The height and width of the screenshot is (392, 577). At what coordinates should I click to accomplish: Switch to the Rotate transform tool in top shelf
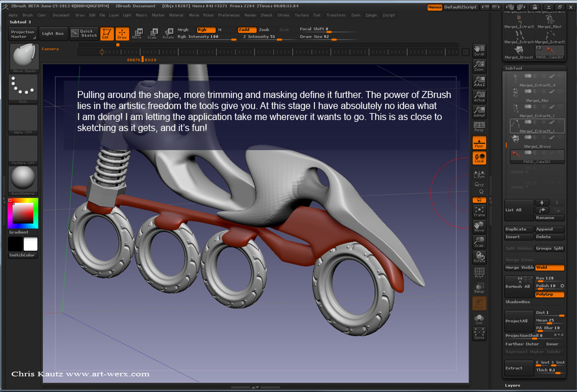pyautogui.click(x=168, y=34)
